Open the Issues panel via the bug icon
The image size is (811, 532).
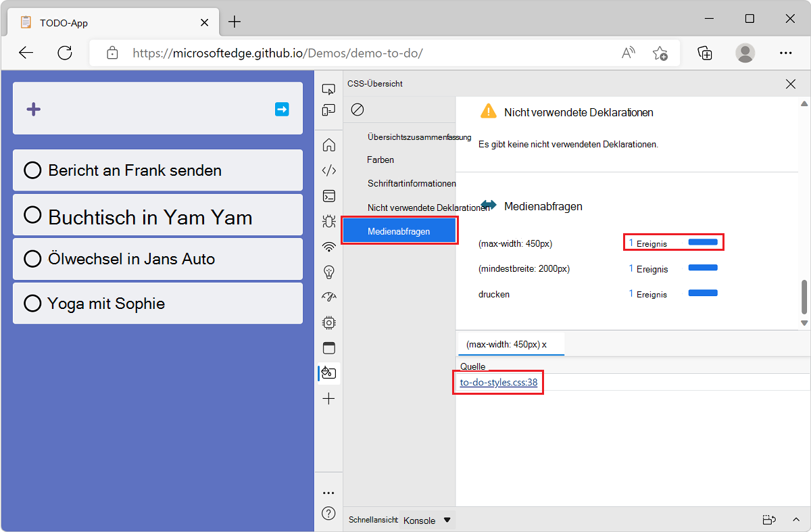tap(328, 221)
